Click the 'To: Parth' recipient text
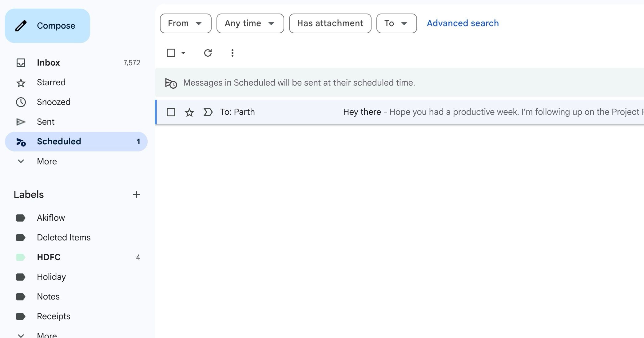 coord(237,112)
